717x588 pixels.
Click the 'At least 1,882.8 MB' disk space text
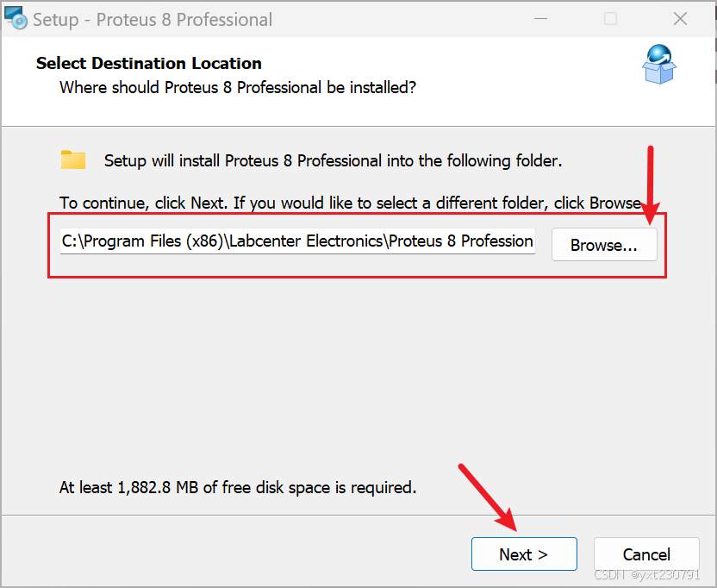pyautogui.click(x=238, y=487)
